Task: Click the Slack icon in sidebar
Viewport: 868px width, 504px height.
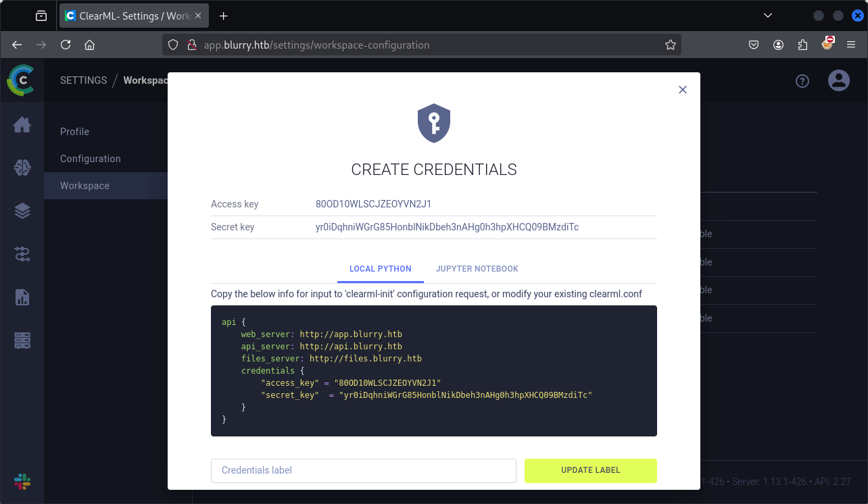Action: (22, 482)
